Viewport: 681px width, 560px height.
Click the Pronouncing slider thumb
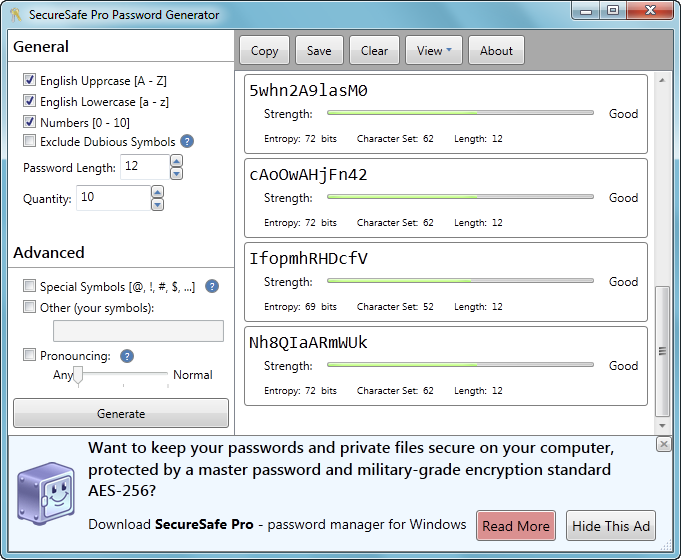click(78, 376)
